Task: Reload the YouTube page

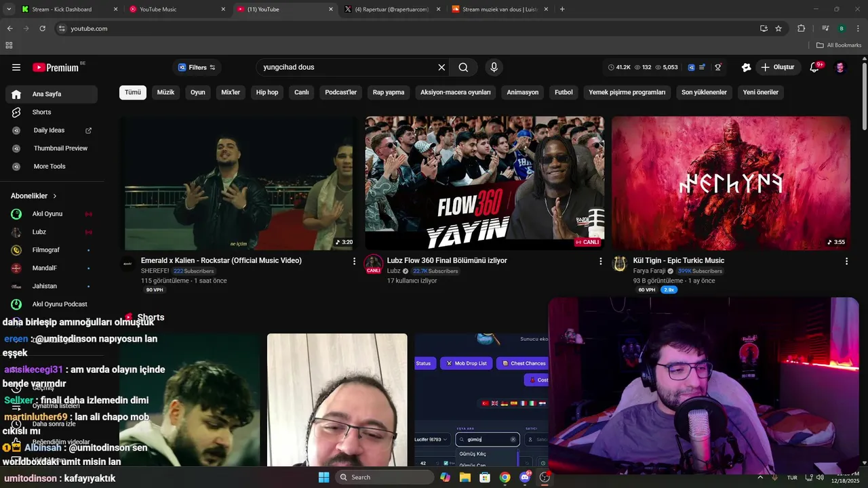Action: 42,28
